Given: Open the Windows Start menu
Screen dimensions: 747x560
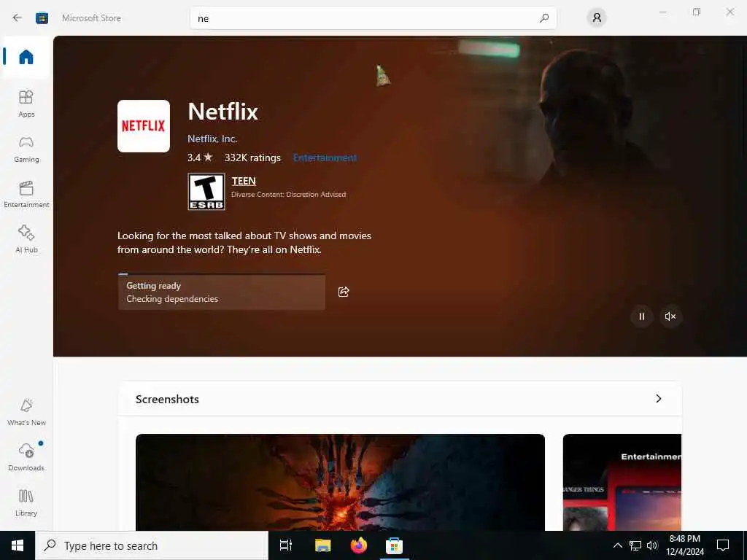Looking at the screenshot, I should coord(18,545).
